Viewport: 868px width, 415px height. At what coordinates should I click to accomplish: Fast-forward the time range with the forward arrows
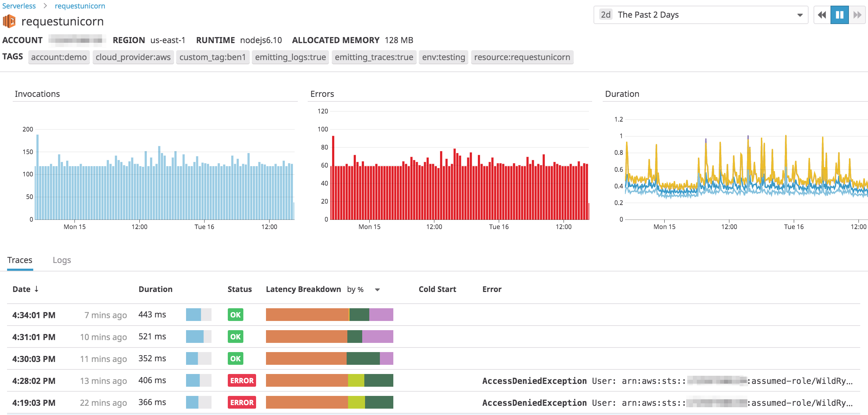point(857,15)
